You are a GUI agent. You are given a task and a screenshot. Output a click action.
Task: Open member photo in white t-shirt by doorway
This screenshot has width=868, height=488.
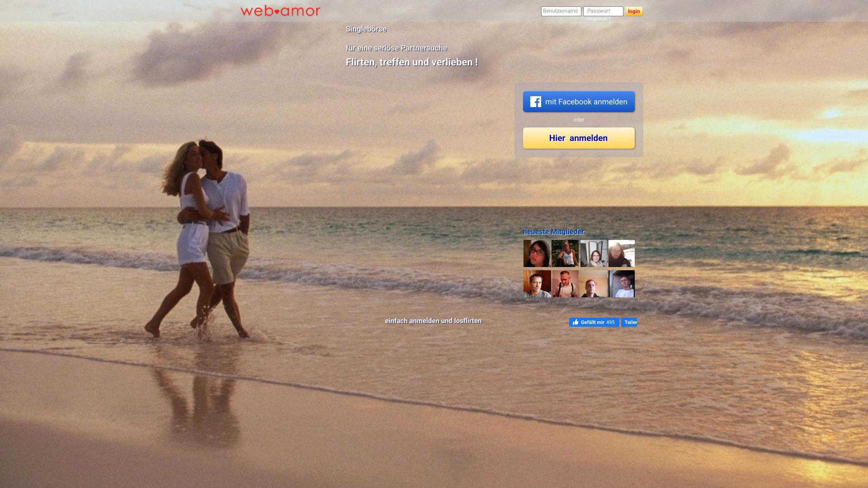[621, 284]
